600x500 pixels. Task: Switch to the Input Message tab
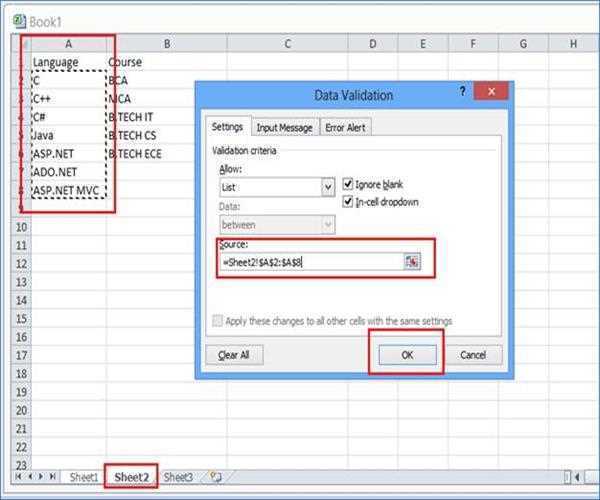click(x=284, y=128)
